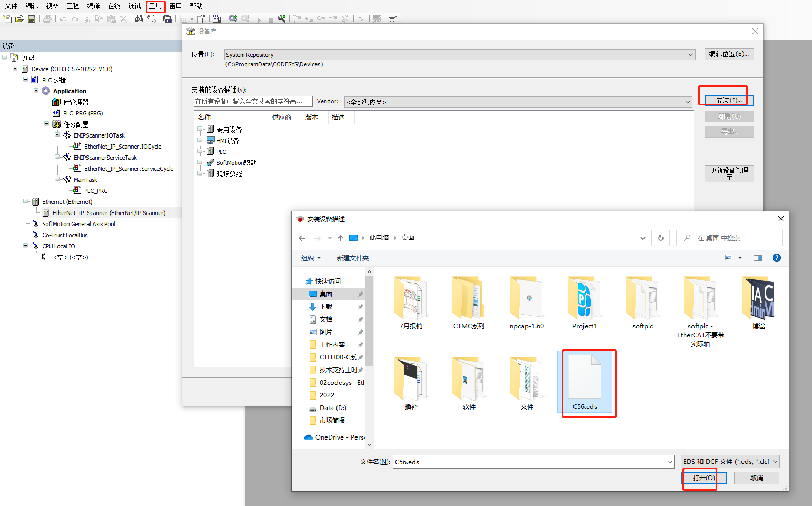
Task: Go up one folder level arrow
Action: pos(341,238)
